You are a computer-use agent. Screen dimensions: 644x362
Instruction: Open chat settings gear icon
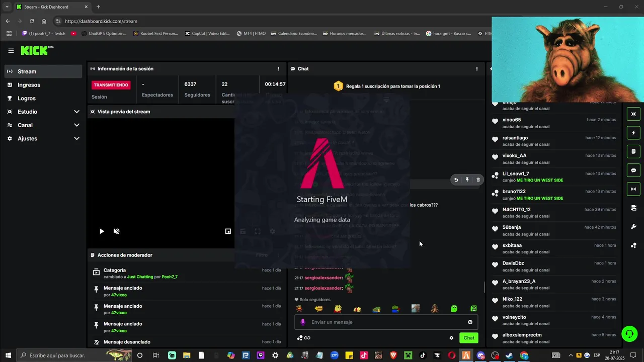451,338
